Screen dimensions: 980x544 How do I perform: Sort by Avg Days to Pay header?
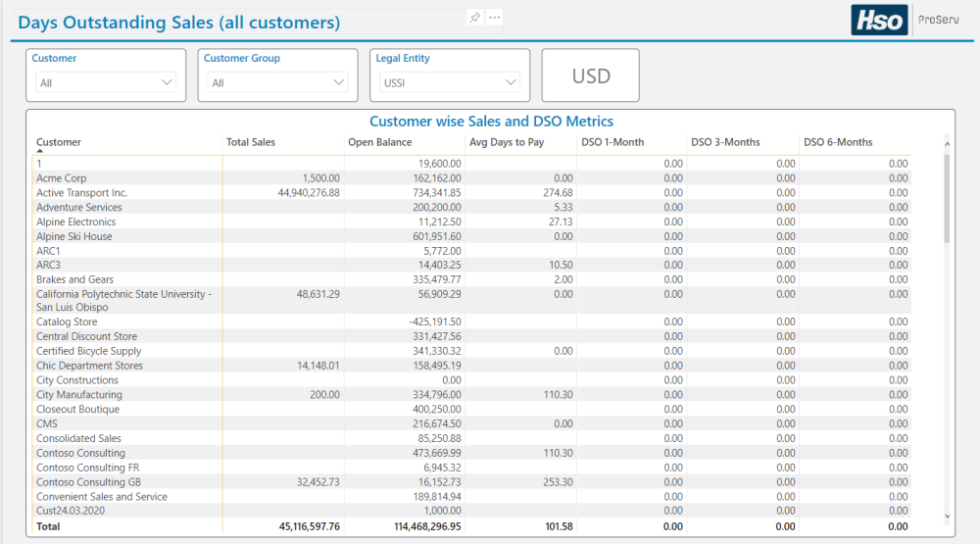[x=507, y=142]
